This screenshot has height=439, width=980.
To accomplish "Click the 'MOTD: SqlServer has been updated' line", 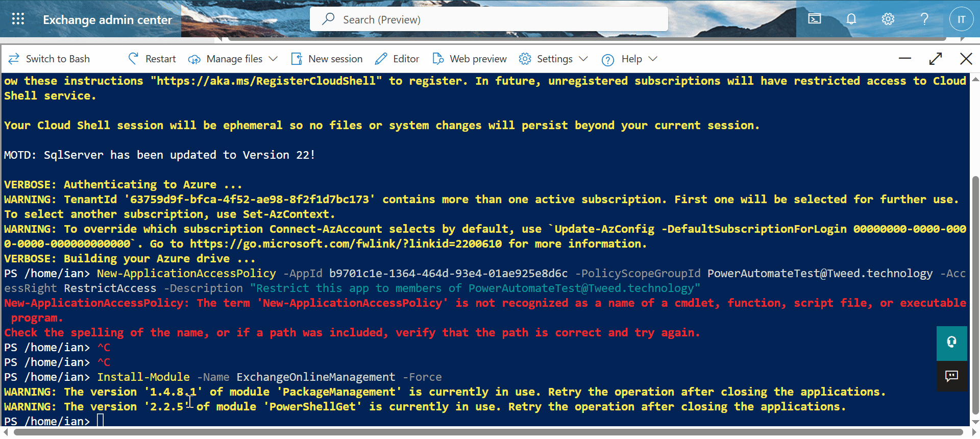I will tap(160, 155).
